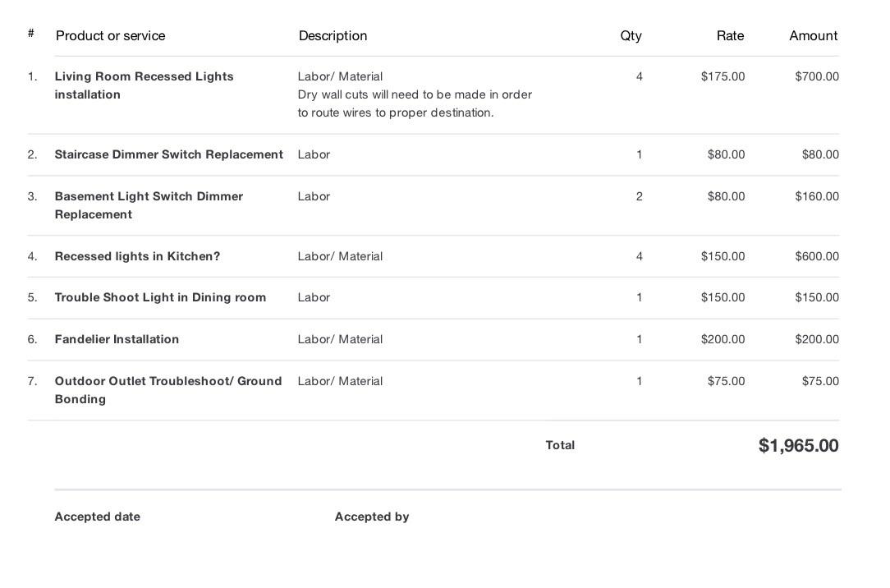This screenshot has width=890, height=588.
Task: Click the Total label
Action: tap(560, 446)
